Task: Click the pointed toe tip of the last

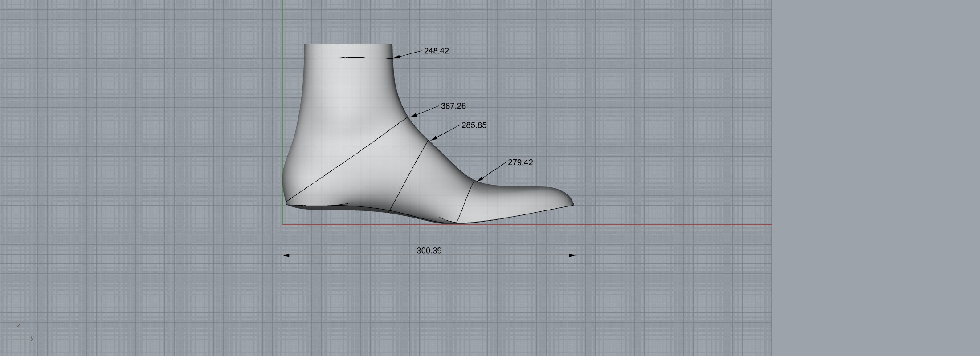Action: (x=573, y=205)
